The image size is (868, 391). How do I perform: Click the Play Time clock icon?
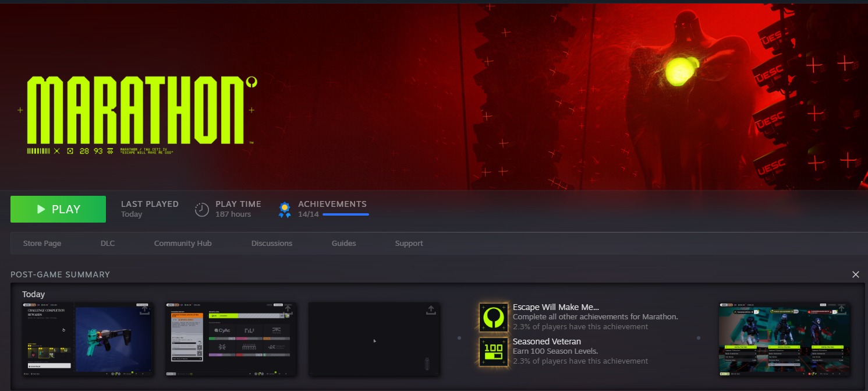[x=201, y=210]
